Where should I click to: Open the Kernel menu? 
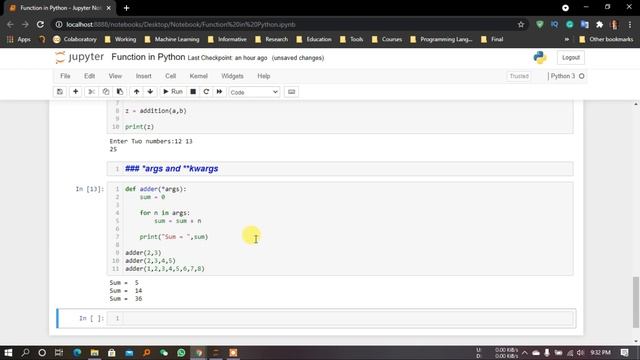(199, 76)
